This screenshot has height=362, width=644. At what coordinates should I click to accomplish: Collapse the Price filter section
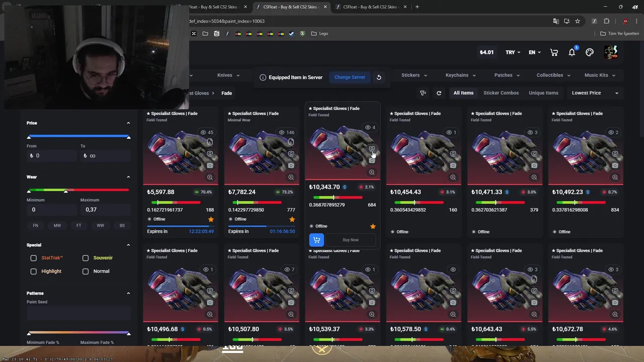[128, 123]
